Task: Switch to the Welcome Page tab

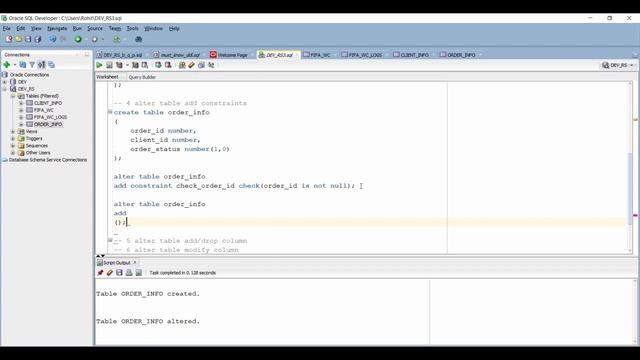Action: click(229, 55)
